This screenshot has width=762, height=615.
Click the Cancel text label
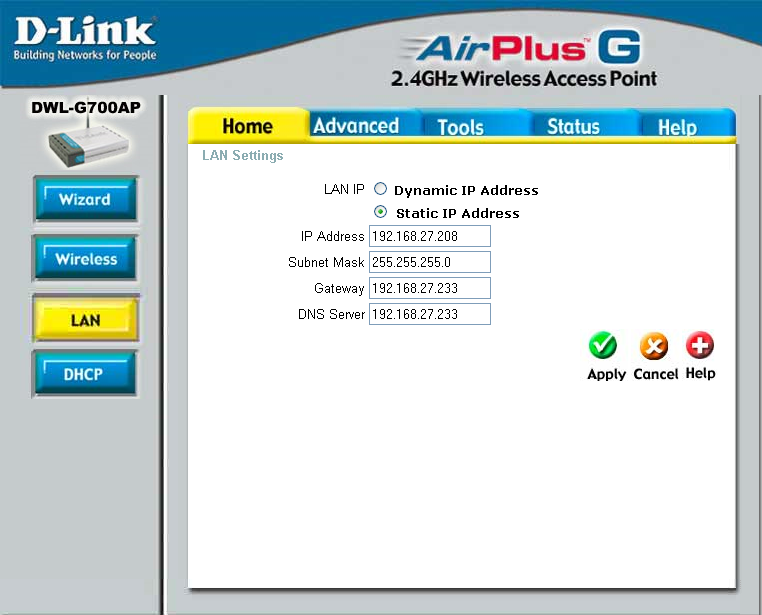(x=656, y=374)
